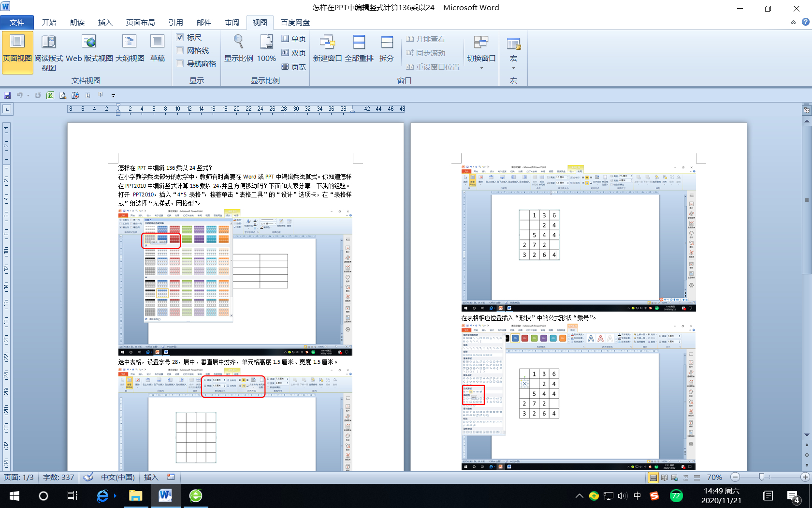Click the zoom slider handle
Screen dimensions: 812x508
[761, 477]
